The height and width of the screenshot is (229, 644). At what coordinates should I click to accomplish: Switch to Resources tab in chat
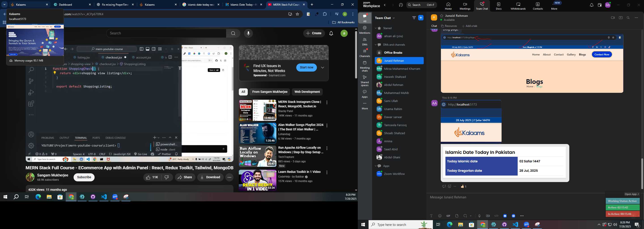click(449, 26)
